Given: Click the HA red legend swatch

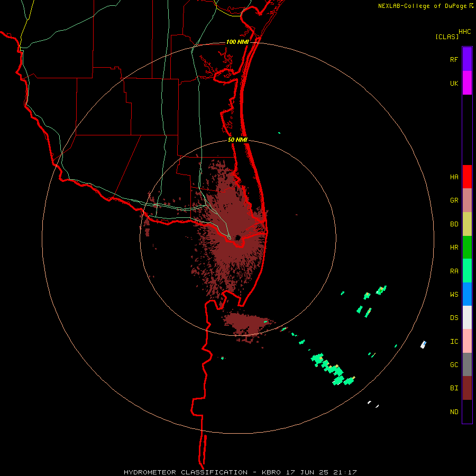Looking at the screenshot, I should click(x=467, y=177).
